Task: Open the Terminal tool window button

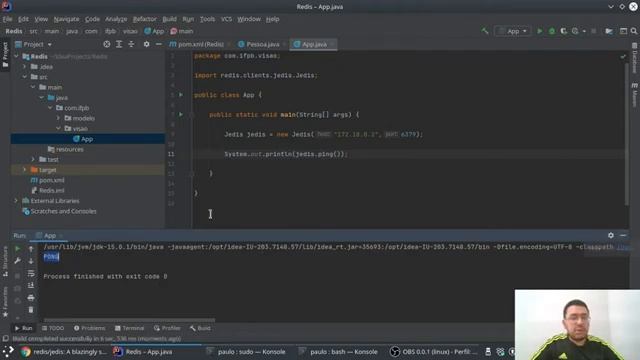Action: point(129,328)
